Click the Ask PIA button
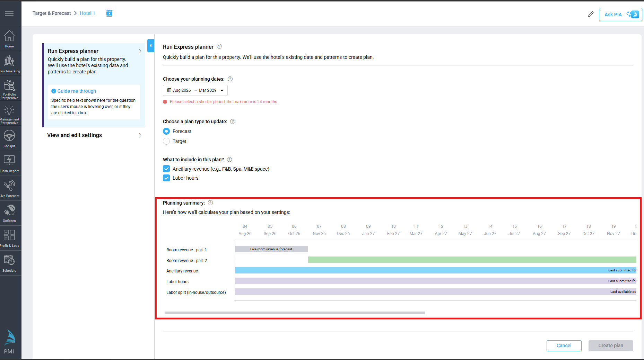The width and height of the screenshot is (644, 360). (620, 15)
